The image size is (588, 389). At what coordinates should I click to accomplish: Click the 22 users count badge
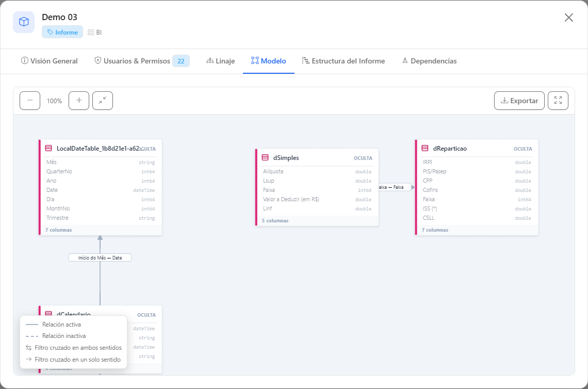pyautogui.click(x=181, y=61)
